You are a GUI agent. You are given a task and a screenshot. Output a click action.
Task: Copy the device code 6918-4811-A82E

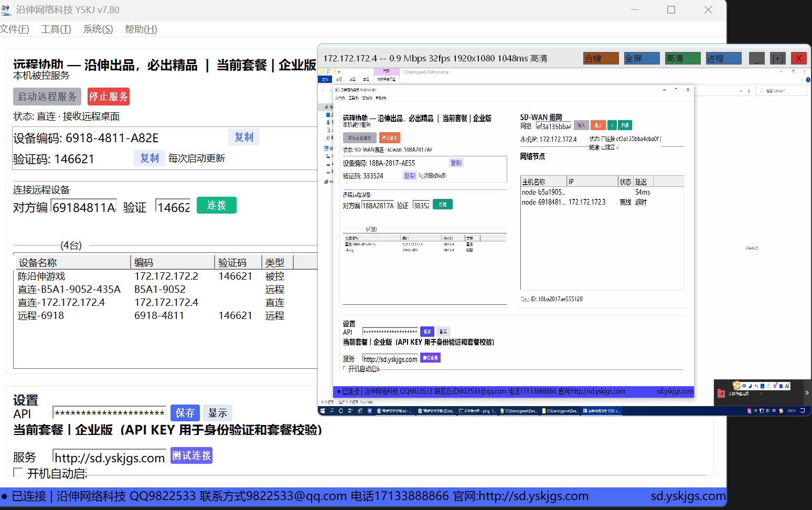click(x=244, y=137)
